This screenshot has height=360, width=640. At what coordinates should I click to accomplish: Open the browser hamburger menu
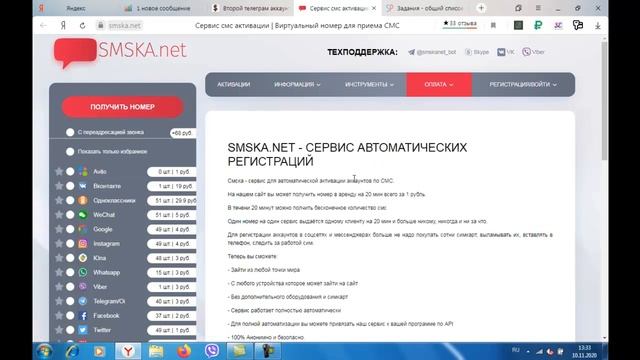(x=538, y=8)
